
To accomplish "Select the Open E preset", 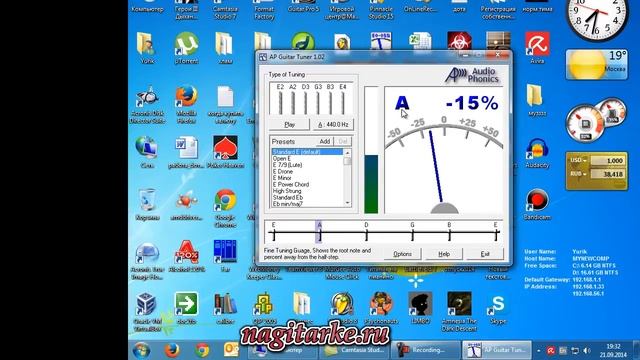I will 307,158.
